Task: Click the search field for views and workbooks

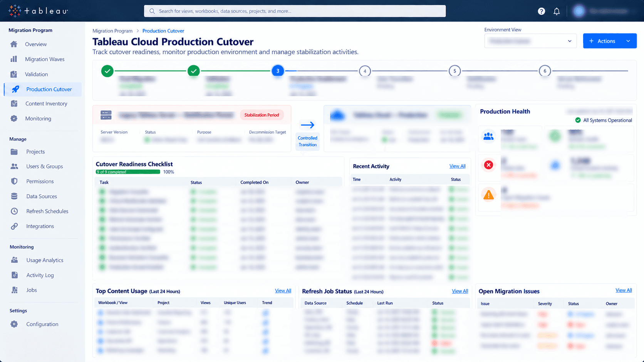Action: (x=295, y=11)
